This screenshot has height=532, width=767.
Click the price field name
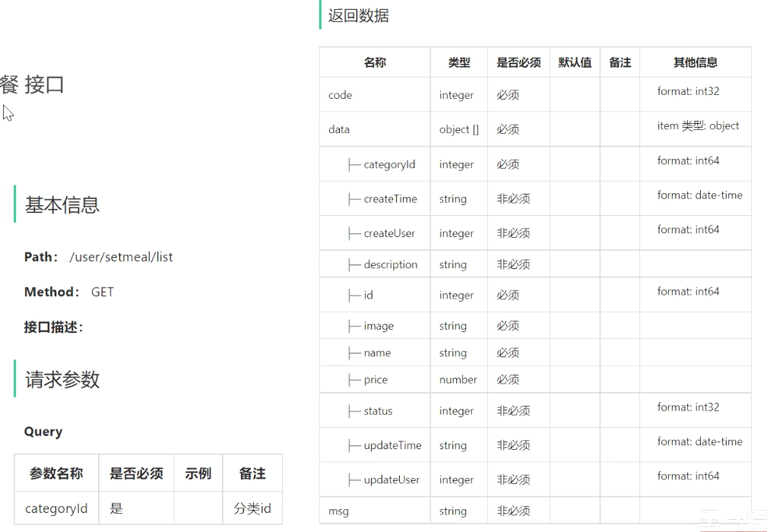[x=376, y=380]
